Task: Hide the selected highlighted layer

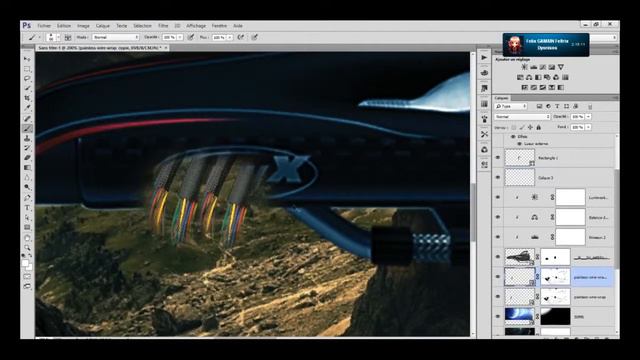Action: click(x=498, y=277)
